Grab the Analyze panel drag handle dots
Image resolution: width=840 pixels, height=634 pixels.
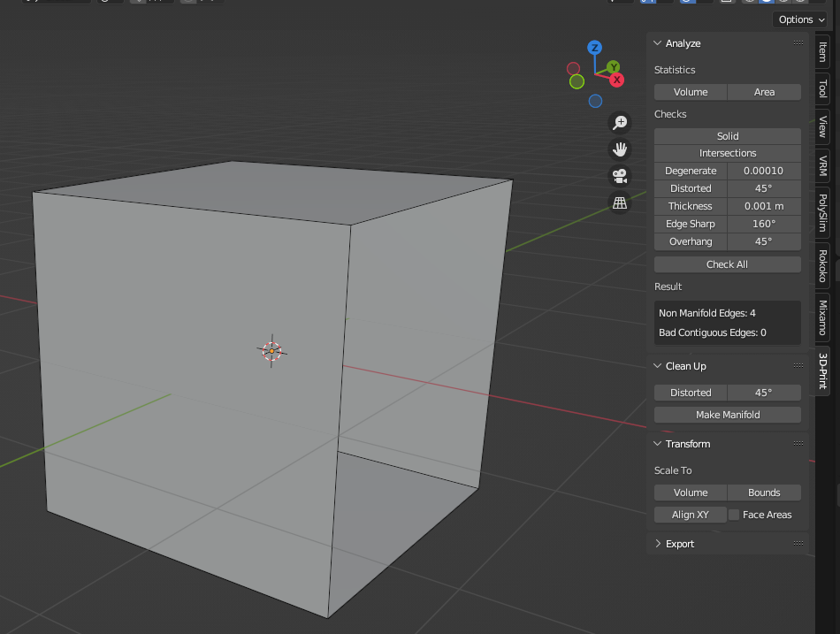(x=798, y=42)
